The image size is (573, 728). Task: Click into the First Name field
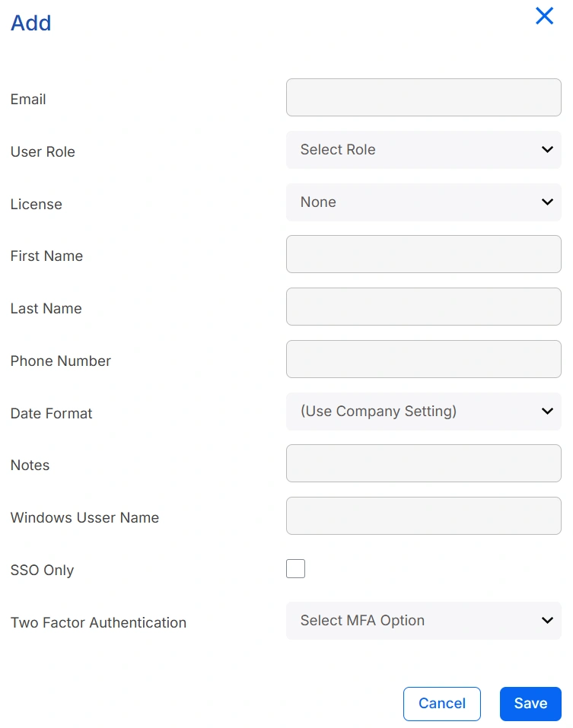(x=424, y=254)
